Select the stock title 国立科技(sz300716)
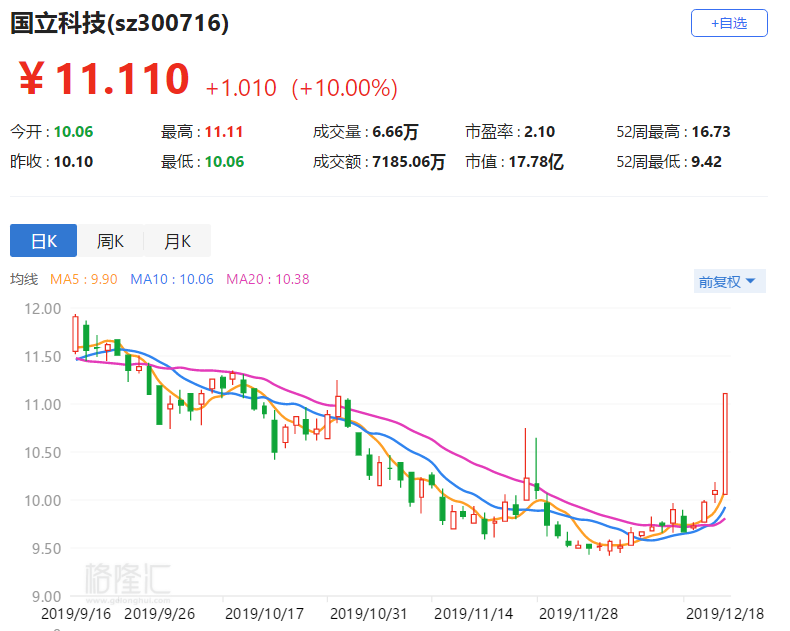Image resolution: width=790 pixels, height=631 pixels. coord(119,23)
